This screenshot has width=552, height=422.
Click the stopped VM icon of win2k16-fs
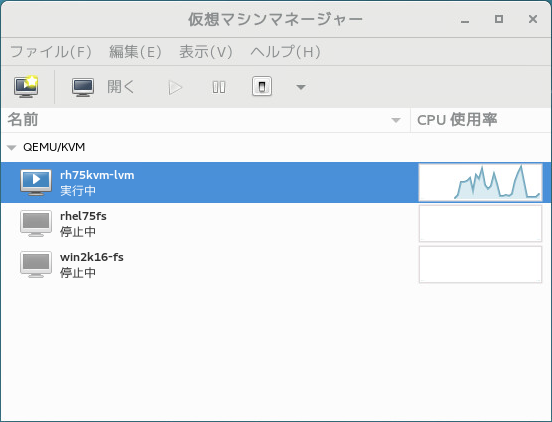[x=36, y=264]
